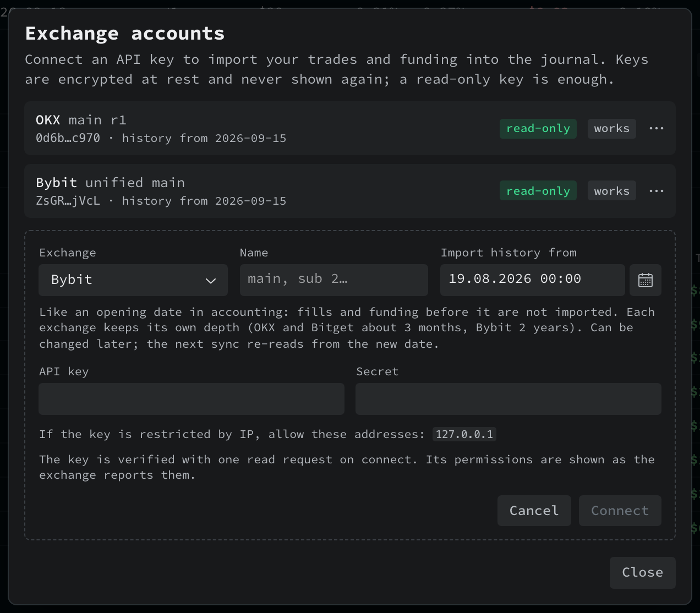Click the API key label
The image size is (700, 613).
click(64, 371)
